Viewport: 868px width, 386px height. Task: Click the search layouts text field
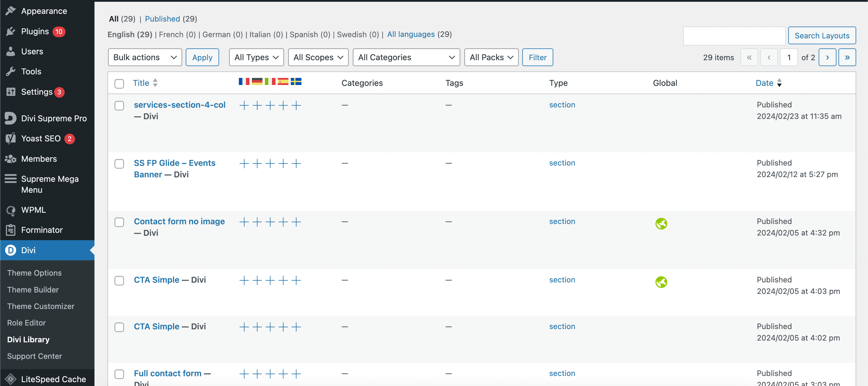pos(734,36)
